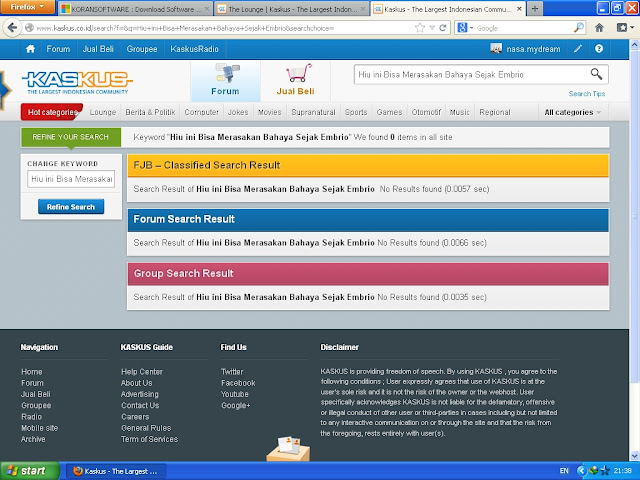Open Groupee menu item
Image resolution: width=640 pixels, height=480 pixels.
(142, 49)
